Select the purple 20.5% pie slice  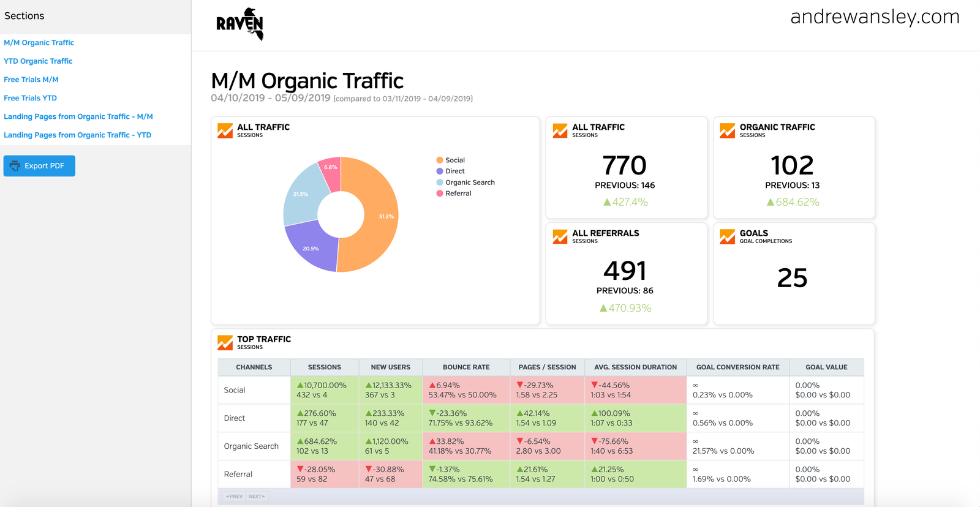[312, 247]
